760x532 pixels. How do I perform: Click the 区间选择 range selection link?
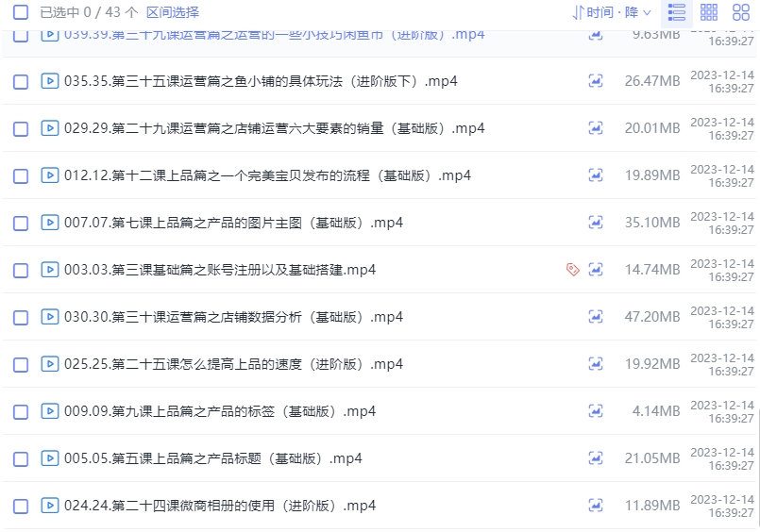tap(173, 12)
